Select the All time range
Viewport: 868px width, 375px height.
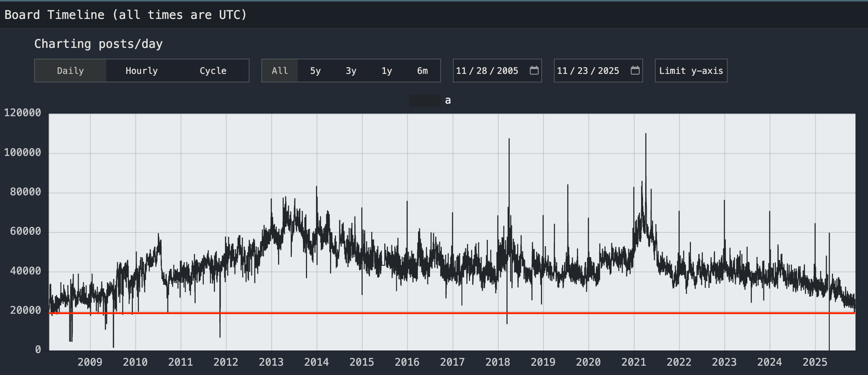coord(280,71)
